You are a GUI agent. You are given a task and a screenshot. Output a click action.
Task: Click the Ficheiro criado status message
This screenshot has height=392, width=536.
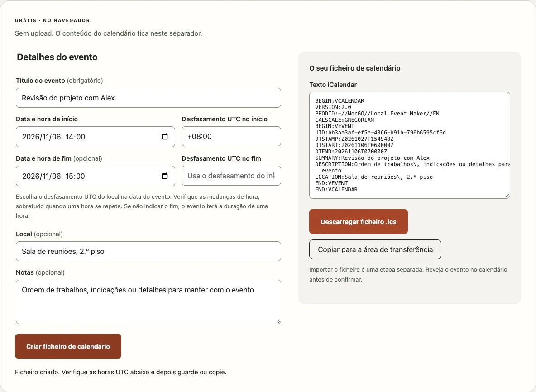[x=121, y=372]
